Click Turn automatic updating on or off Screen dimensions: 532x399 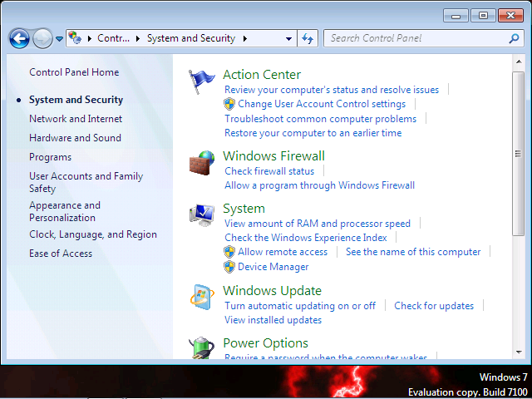[x=300, y=306]
